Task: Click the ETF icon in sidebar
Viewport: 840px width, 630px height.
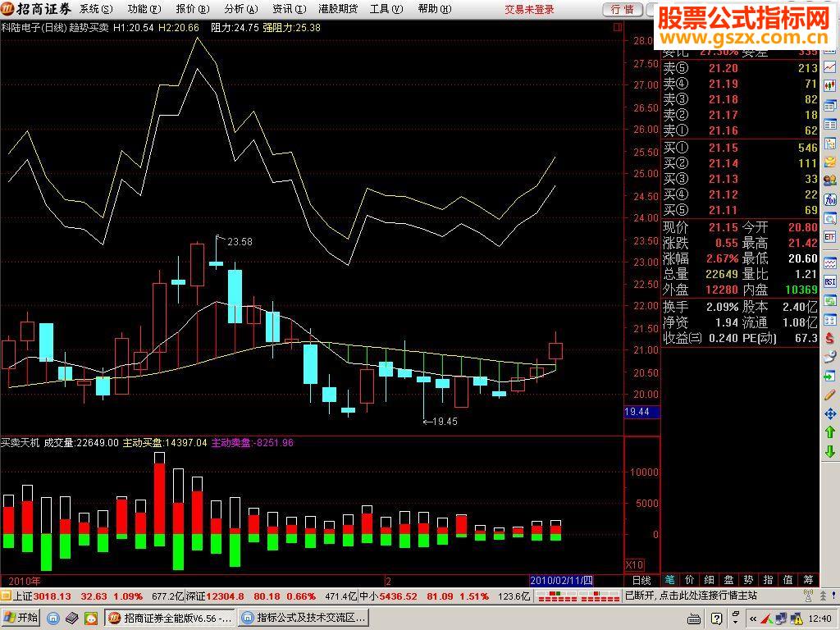Action: tap(830, 237)
